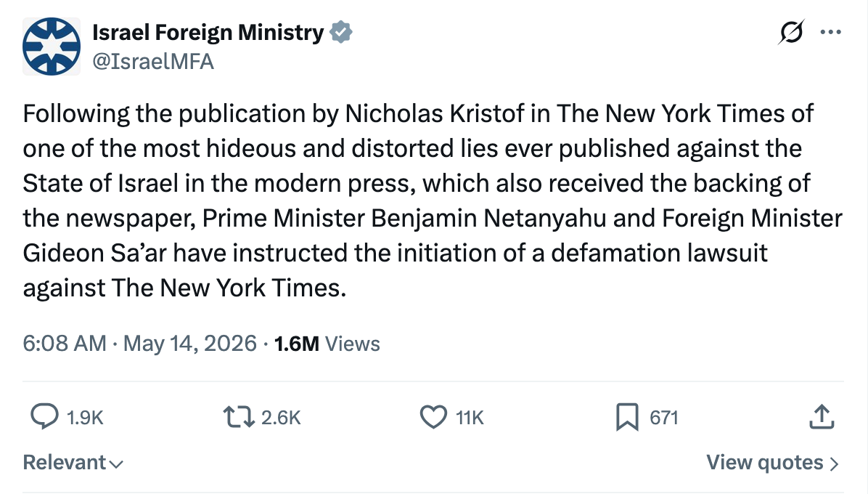The width and height of the screenshot is (868, 494).
Task: Repost the tweet using the repost icon
Action: tap(239, 417)
